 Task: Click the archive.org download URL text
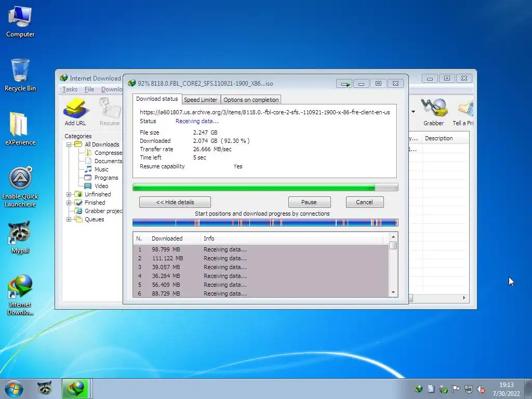[x=264, y=112]
